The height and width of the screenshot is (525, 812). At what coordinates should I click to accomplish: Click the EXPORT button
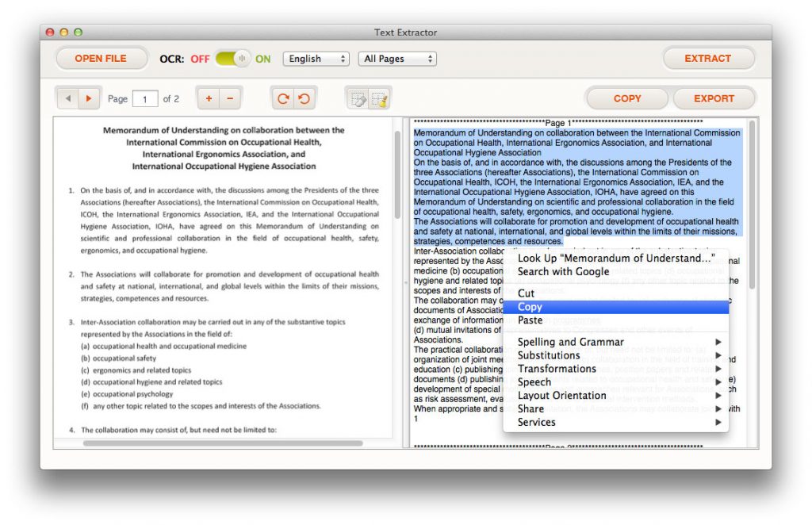[x=714, y=98]
